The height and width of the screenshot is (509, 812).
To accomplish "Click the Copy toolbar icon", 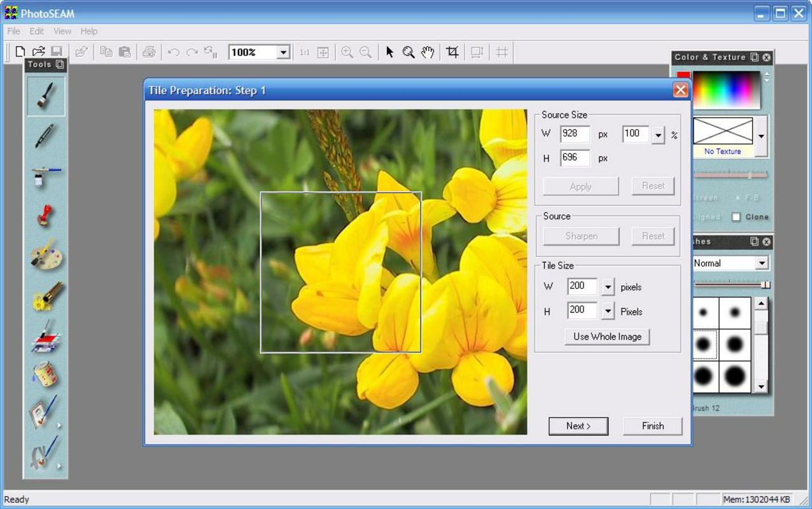I will [106, 52].
